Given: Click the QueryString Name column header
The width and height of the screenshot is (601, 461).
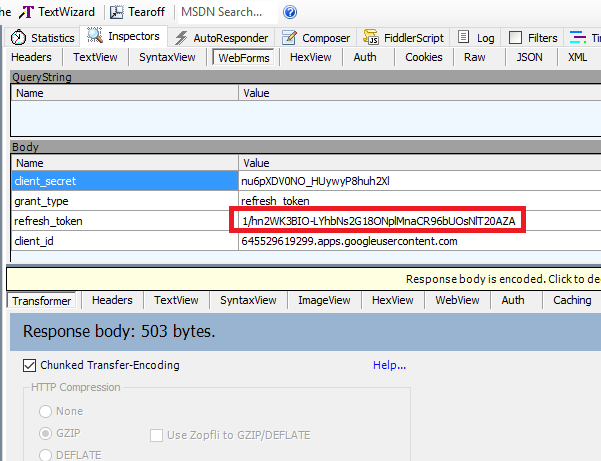Looking at the screenshot, I should pos(125,93).
